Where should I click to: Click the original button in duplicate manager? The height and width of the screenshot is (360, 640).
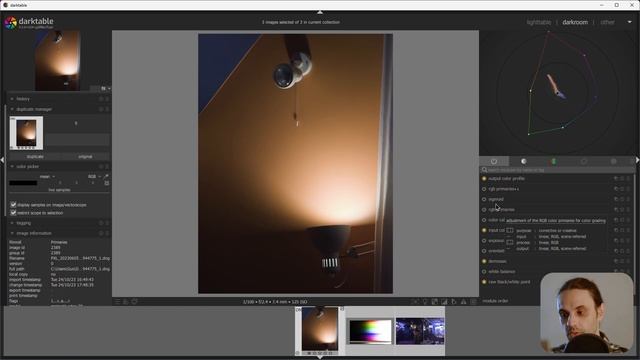pos(85,156)
